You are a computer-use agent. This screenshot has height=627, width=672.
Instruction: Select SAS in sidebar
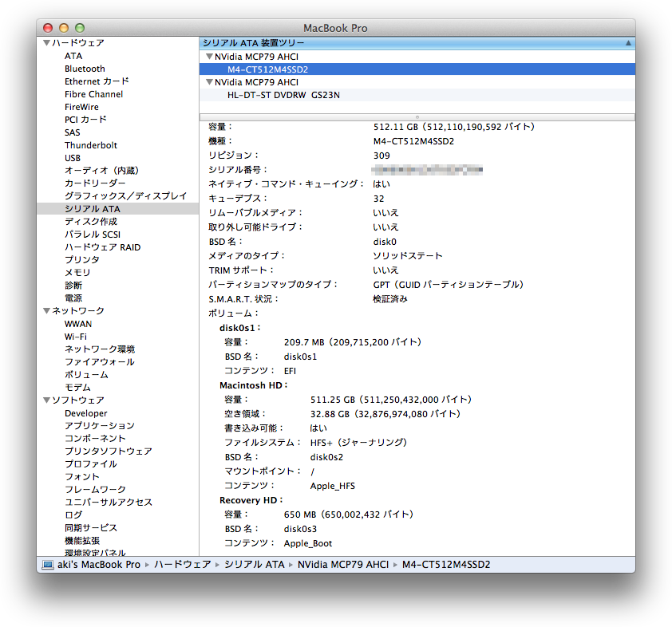(73, 132)
